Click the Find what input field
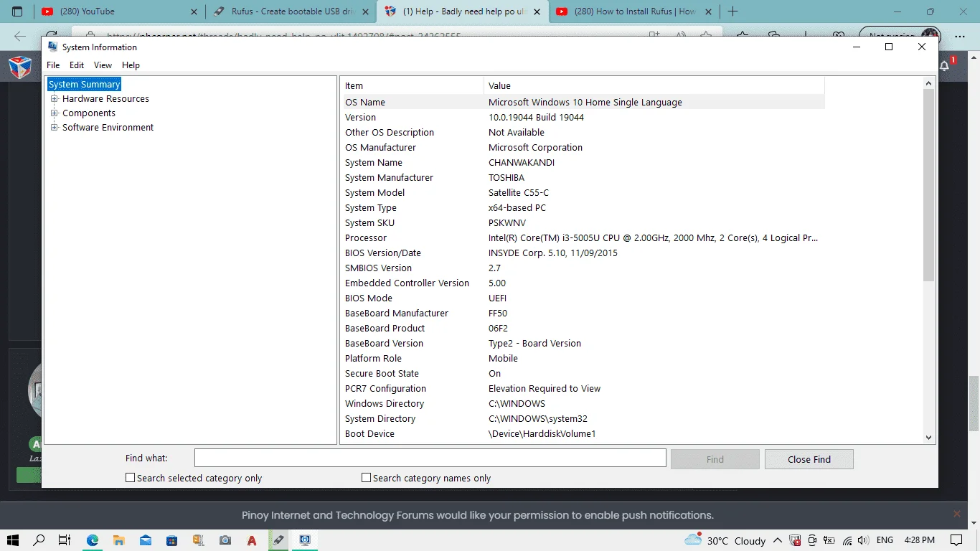This screenshot has height=551, width=980. [430, 458]
